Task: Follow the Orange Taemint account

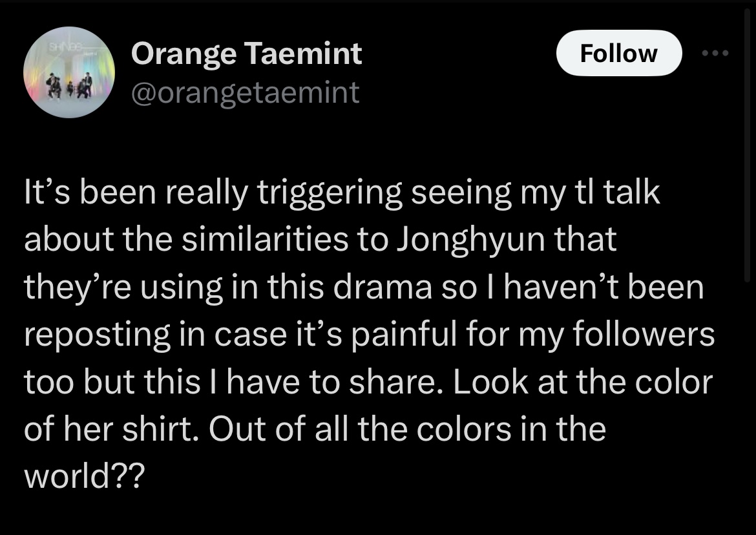Action: [x=619, y=53]
